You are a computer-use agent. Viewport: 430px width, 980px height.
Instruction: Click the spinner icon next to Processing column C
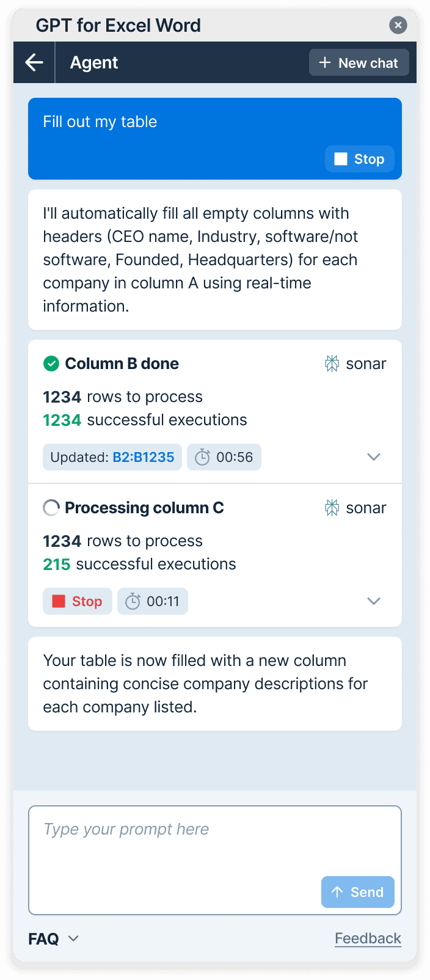[x=51, y=507]
